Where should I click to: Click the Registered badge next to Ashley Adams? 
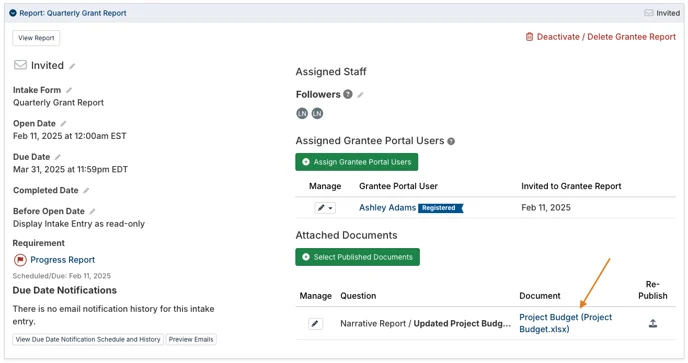click(x=440, y=208)
